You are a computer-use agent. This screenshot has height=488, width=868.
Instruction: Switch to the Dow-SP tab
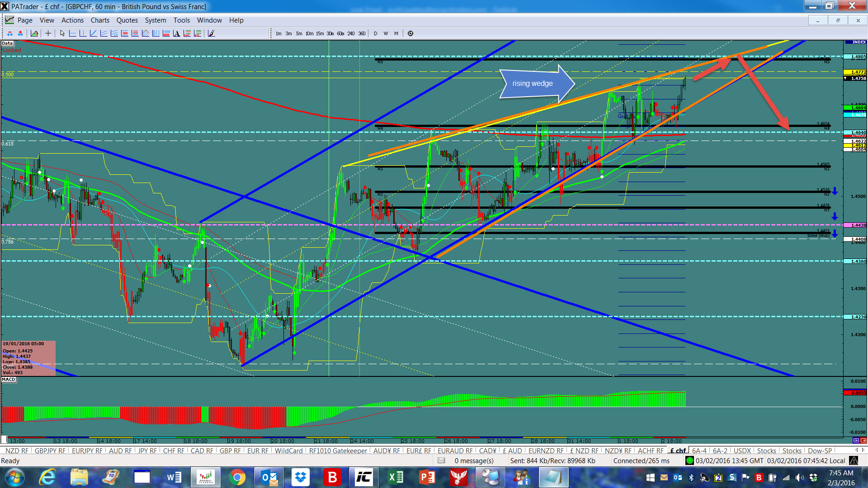pos(820,450)
